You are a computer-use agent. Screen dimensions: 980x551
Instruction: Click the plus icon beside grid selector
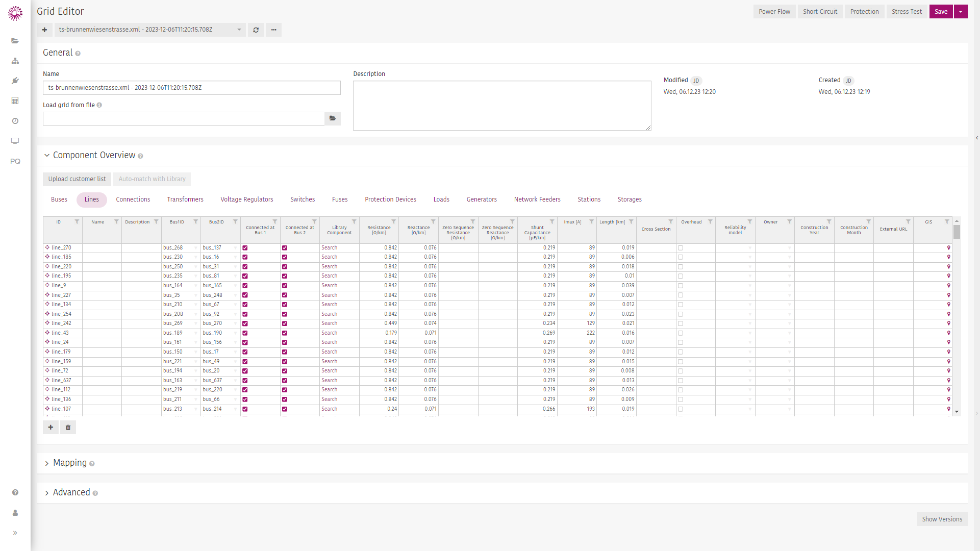(x=44, y=30)
